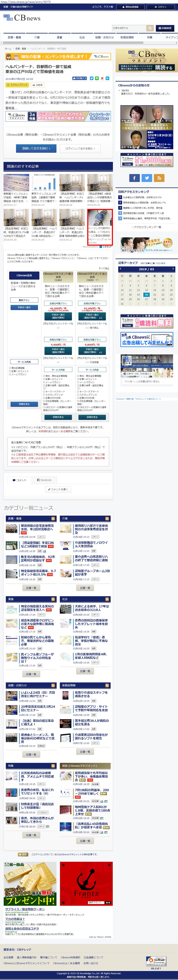This screenshot has height=980, width=178.
Task: Click 手続きへ進む for 46,000円/年 plan
Action: click(x=58, y=316)
